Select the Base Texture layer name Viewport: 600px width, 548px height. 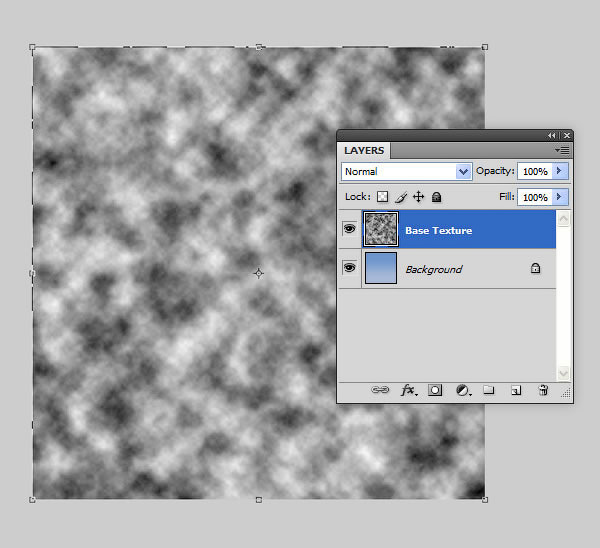pyautogui.click(x=439, y=230)
